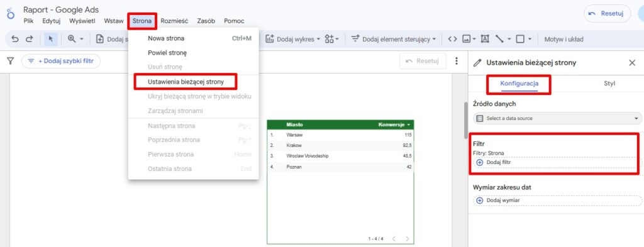Close the Ustawienia bieżącej strony panel
Image resolution: width=644 pixels, height=247 pixels.
(632, 63)
